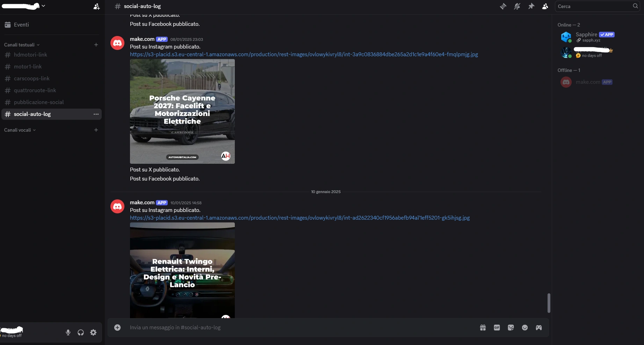Collapse the Canali vocali category
The height and width of the screenshot is (345, 644).
coord(20,130)
